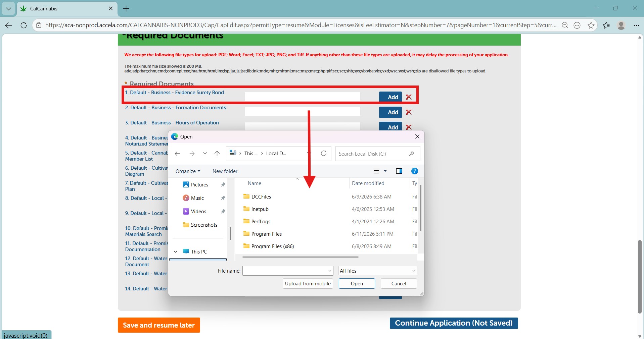Viewport: 644px width, 339px height.
Task: Close the Open file dialog
Action: click(417, 136)
